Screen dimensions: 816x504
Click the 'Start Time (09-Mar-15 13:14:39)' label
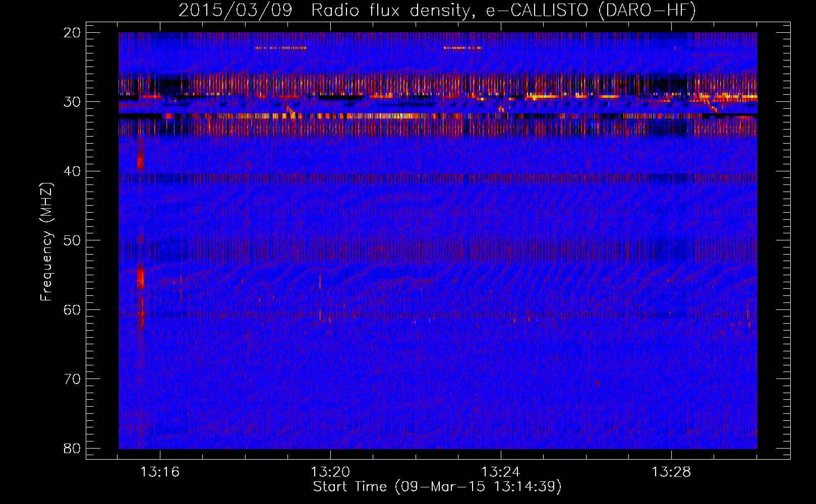coord(437,487)
